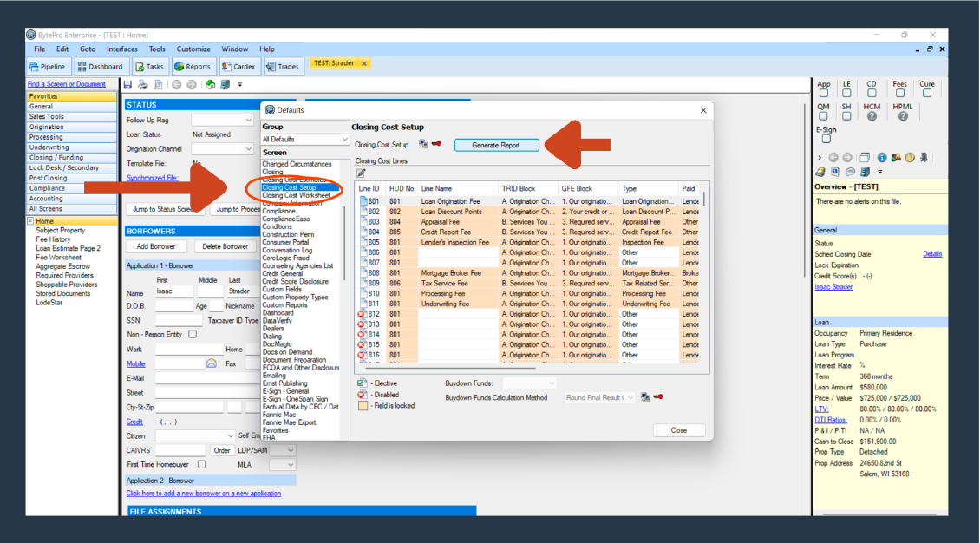Screen dimensions: 980x543
Task: Select Fee Worksheet in the Home tree
Action: tap(59, 258)
